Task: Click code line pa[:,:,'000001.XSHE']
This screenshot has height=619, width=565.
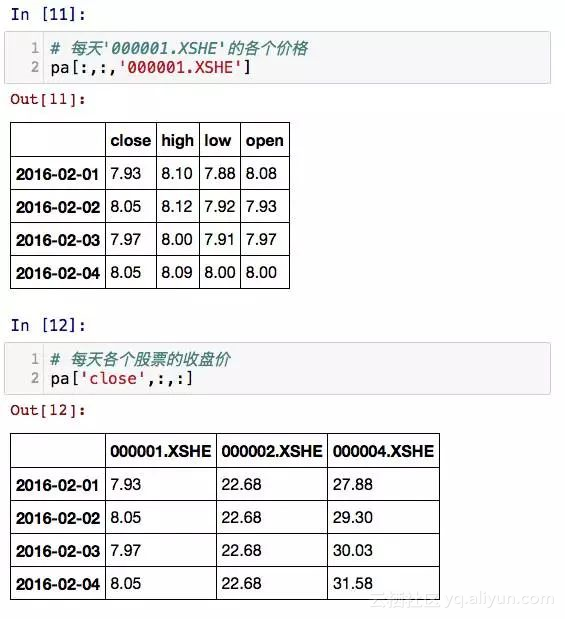Action: coord(150,68)
